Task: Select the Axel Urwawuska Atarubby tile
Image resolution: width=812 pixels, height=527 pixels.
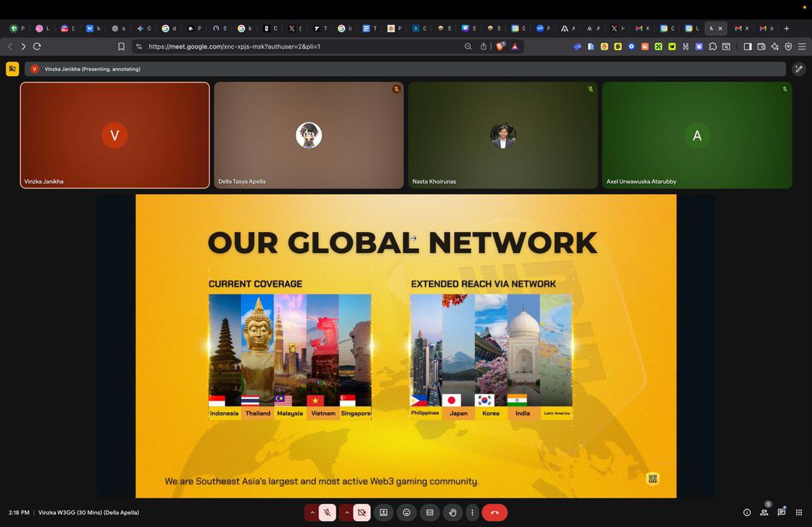Action: [697, 135]
